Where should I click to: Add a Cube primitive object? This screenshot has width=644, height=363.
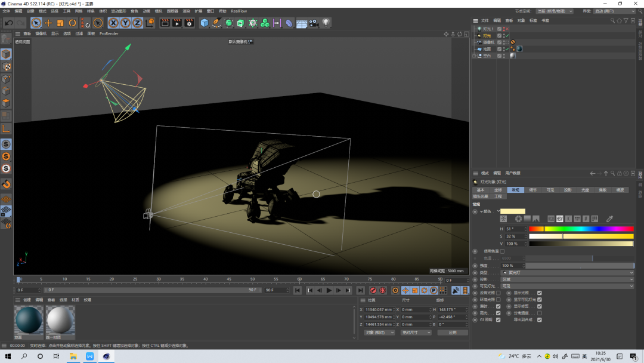point(204,23)
